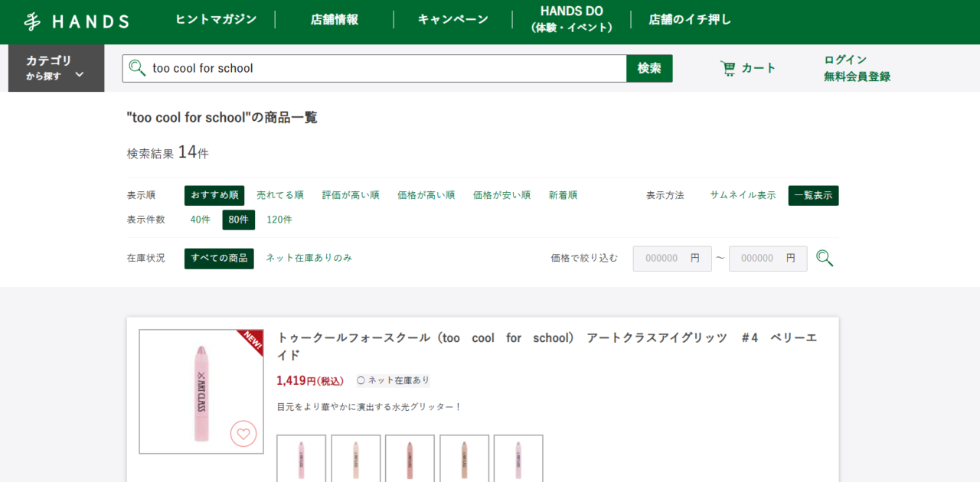Image resolution: width=980 pixels, height=482 pixels.
Task: Select the fourth tan color variant thumbnail
Action: tap(464, 458)
